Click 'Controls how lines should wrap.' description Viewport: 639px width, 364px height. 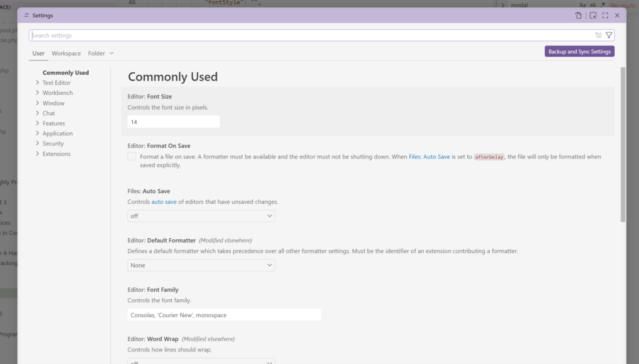click(x=170, y=349)
